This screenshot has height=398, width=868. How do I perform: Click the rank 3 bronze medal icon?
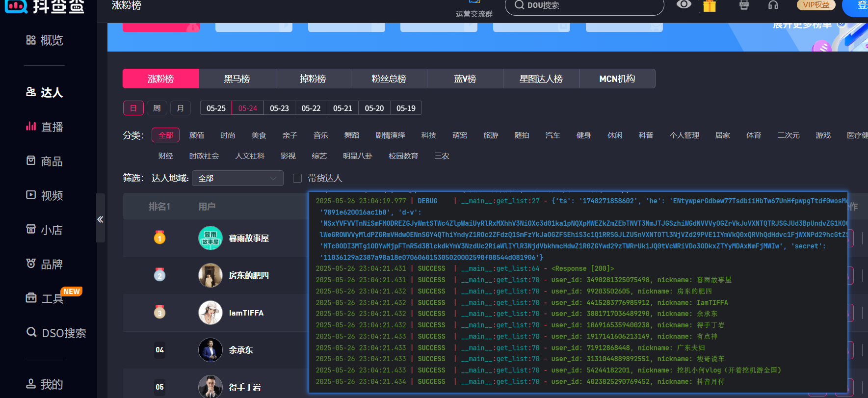pos(159,312)
